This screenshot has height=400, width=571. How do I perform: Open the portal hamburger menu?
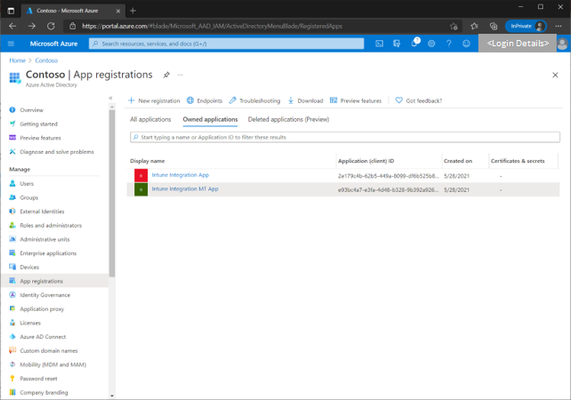click(x=11, y=44)
